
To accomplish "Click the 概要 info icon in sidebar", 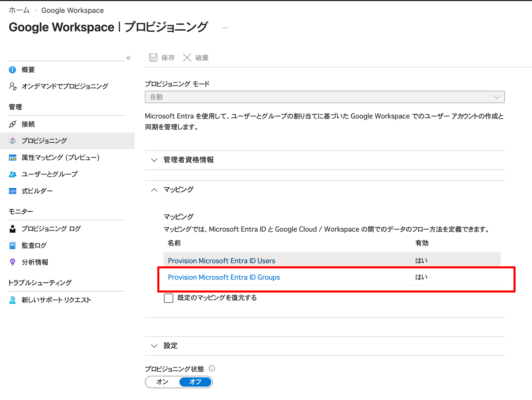I will tap(12, 70).
